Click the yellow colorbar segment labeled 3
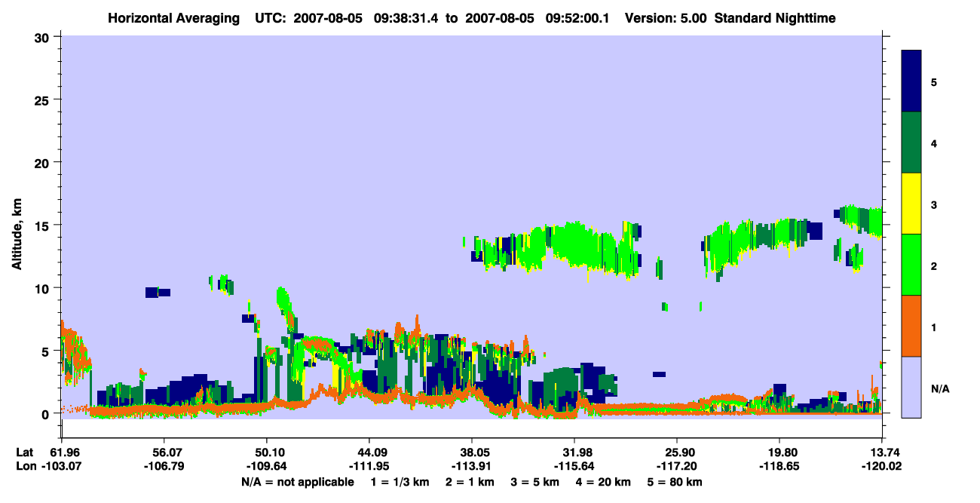The height and width of the screenshot is (503, 980). pos(911,204)
